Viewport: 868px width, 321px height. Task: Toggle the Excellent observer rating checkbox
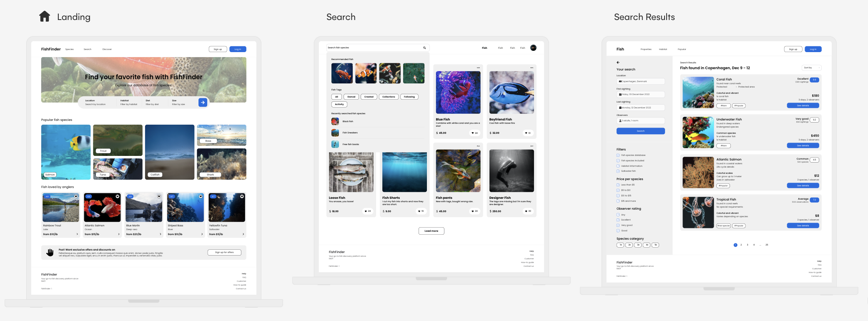(618, 220)
